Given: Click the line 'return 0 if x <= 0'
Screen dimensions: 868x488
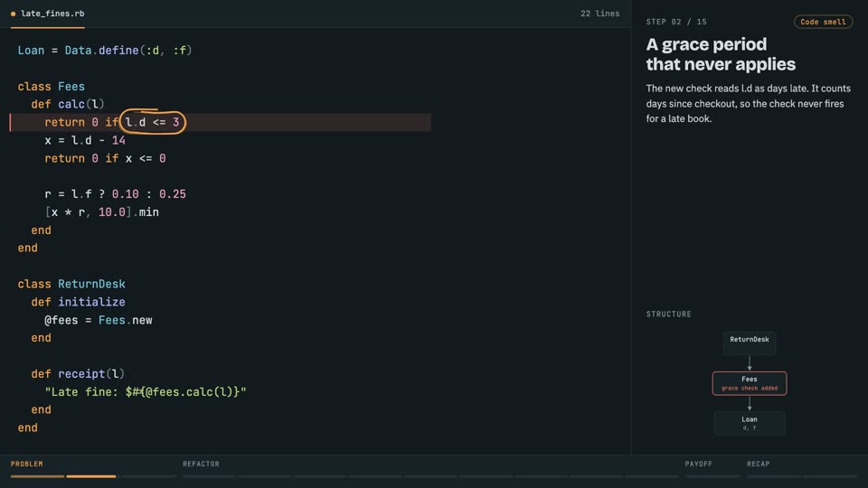Looking at the screenshot, I should click(105, 158).
